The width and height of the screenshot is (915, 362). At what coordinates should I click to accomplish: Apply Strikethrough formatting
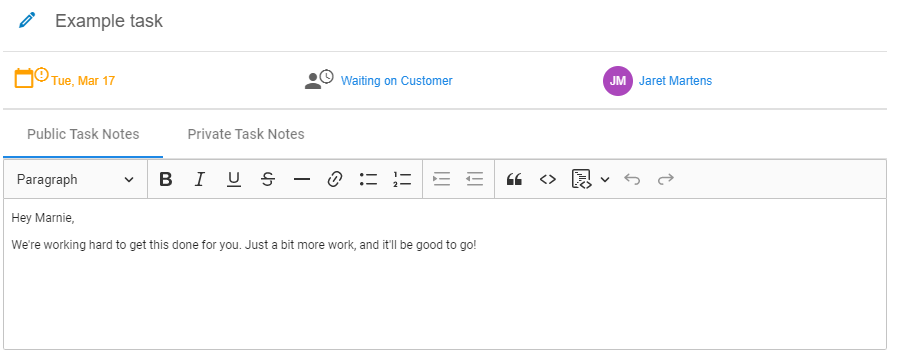[x=267, y=179]
